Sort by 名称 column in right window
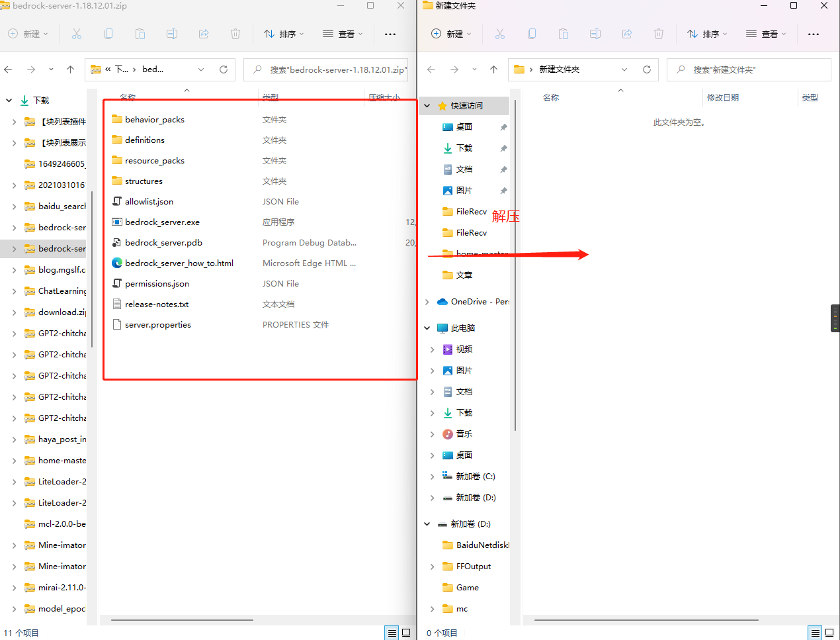 coord(551,98)
